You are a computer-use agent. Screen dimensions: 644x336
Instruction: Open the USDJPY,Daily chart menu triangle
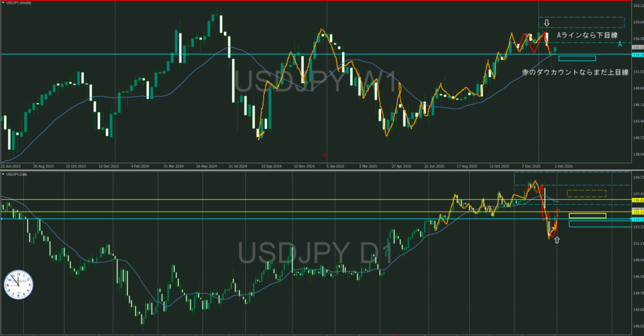pyautogui.click(x=3, y=173)
